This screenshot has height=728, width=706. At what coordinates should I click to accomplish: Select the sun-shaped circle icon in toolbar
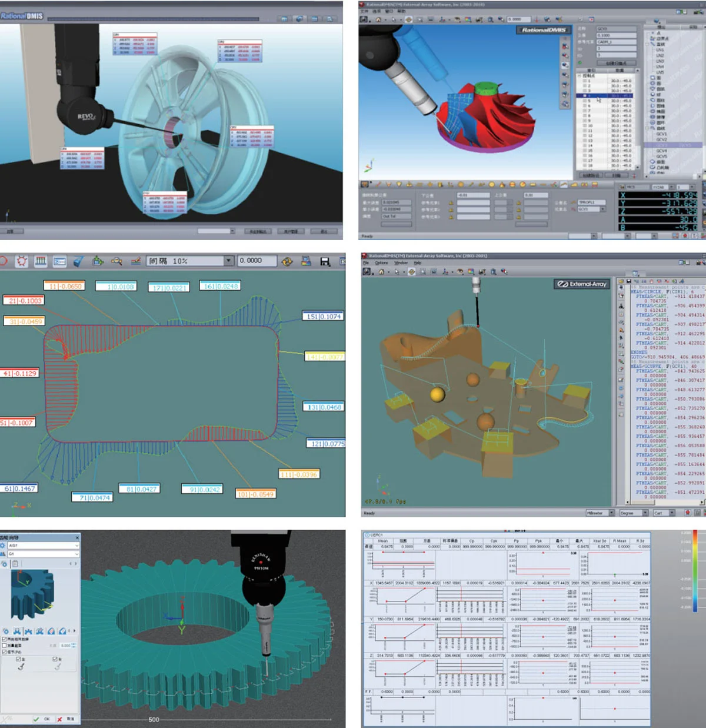(22, 261)
